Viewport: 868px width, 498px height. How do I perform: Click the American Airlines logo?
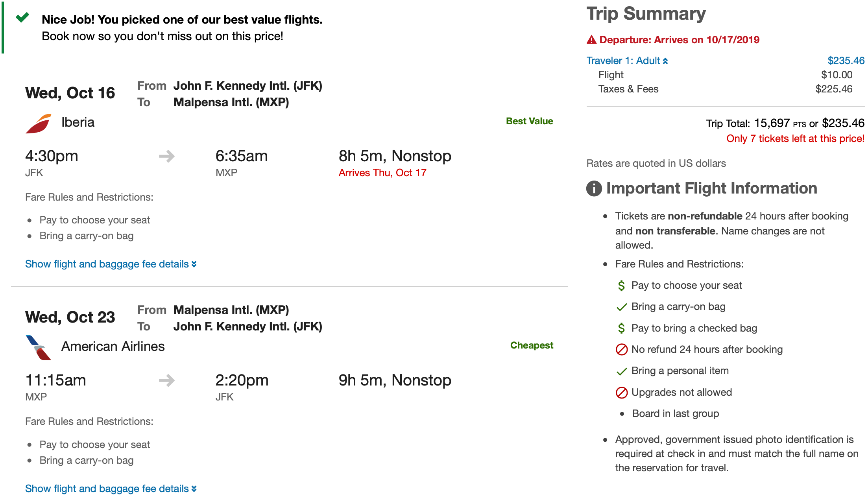pos(39,347)
